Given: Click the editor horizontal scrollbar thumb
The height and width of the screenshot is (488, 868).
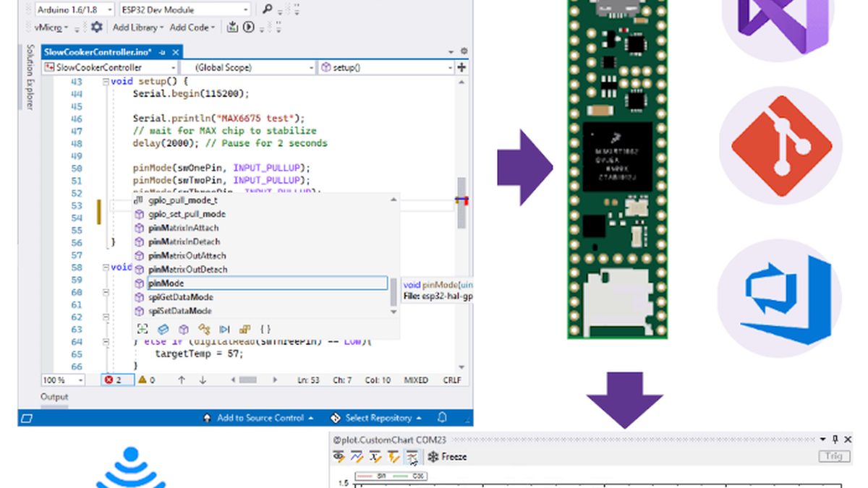Looking at the screenshot, I should point(247,380).
